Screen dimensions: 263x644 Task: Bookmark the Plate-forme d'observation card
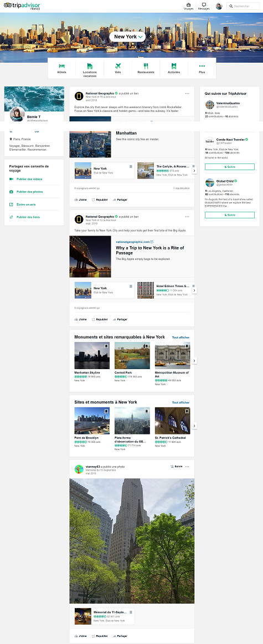click(147, 411)
